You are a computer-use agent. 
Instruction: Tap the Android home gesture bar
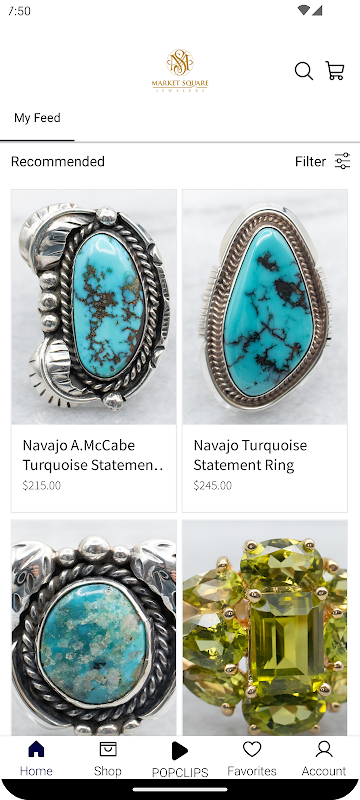pos(180,789)
